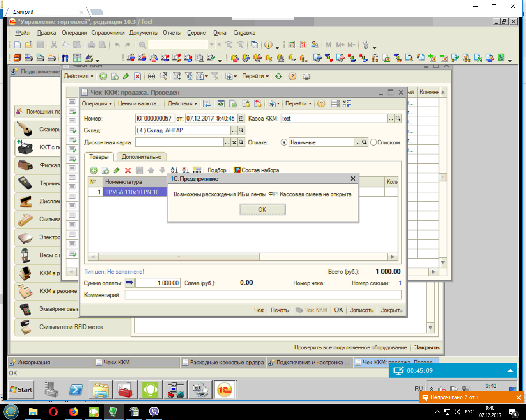
Task: Open Viber from the Windows taskbar
Action: [154, 411]
